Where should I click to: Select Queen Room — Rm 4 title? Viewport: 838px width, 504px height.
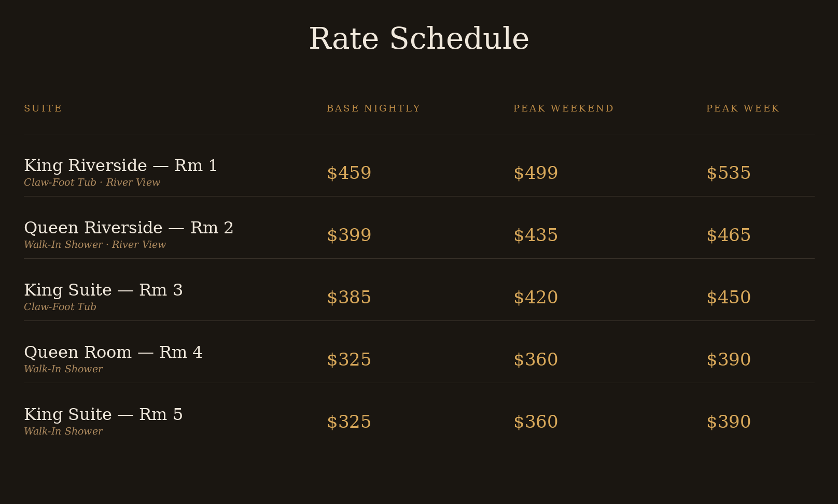tap(113, 352)
